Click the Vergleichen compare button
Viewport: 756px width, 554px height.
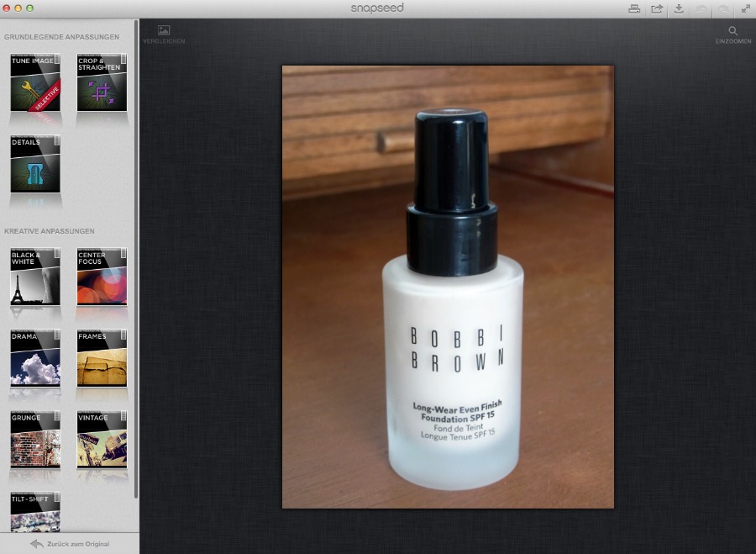[164, 34]
